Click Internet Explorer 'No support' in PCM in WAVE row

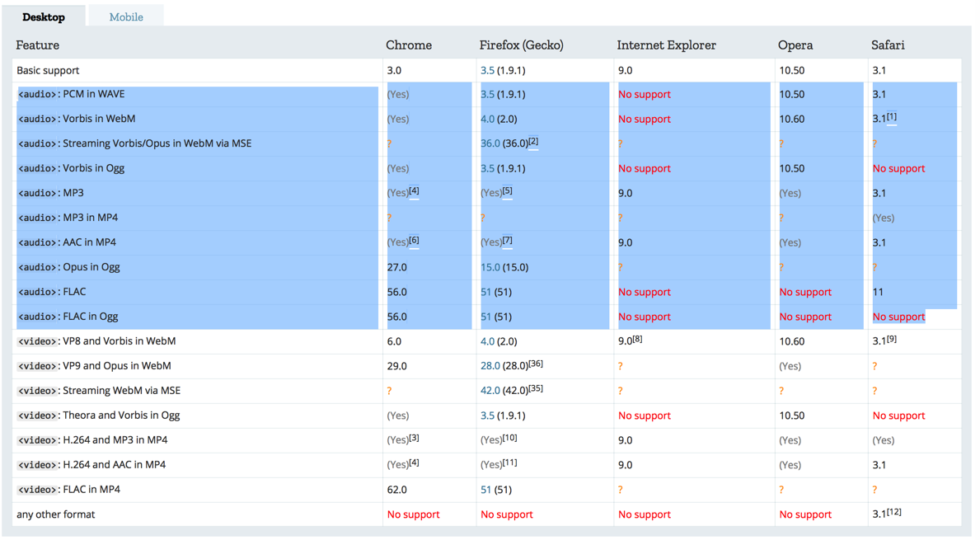point(645,94)
